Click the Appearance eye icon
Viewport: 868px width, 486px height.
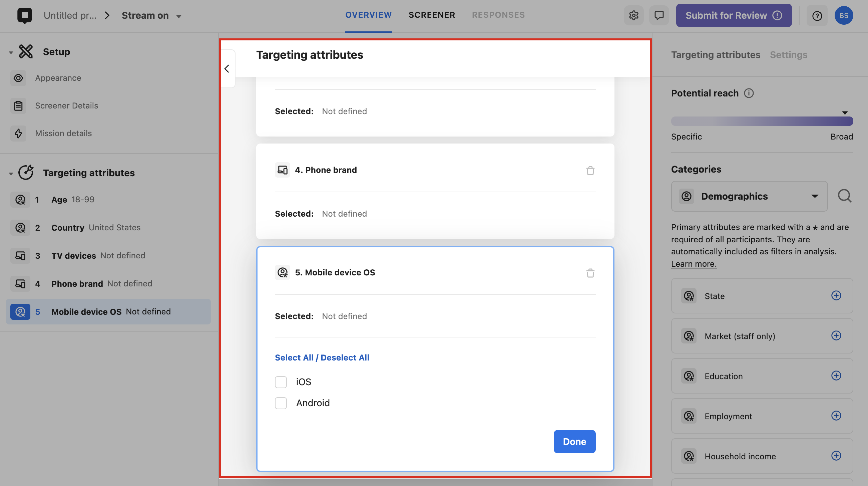[x=18, y=78]
